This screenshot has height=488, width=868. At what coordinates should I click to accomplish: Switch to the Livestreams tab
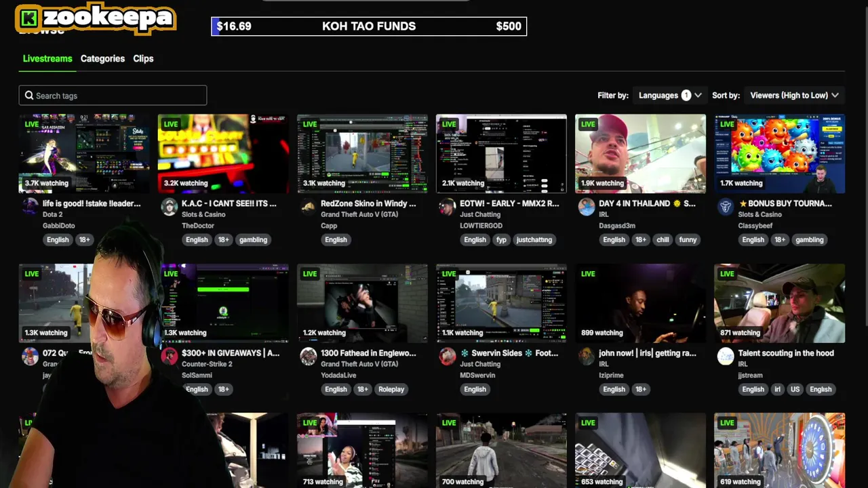point(47,58)
